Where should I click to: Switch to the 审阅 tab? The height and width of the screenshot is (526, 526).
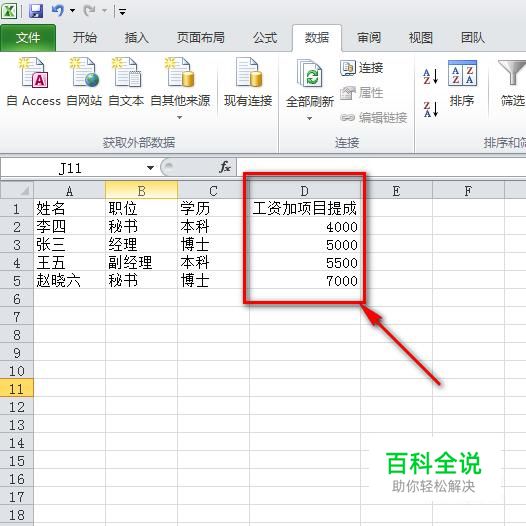click(x=369, y=38)
